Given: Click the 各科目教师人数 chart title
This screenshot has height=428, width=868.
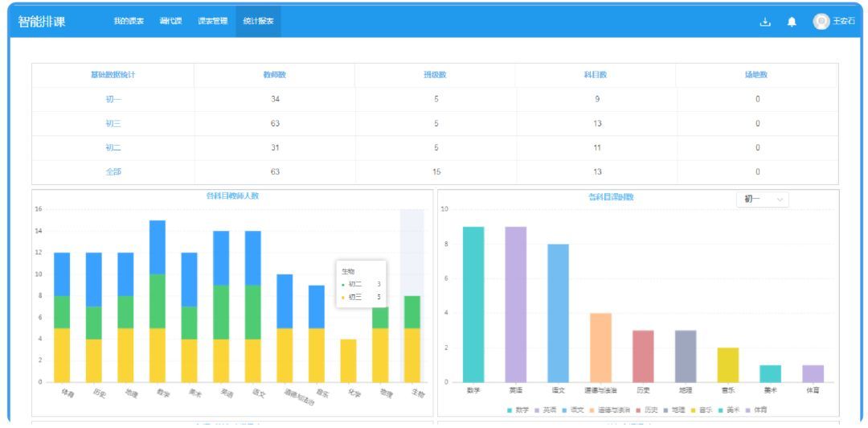Looking at the screenshot, I should pos(232,195).
